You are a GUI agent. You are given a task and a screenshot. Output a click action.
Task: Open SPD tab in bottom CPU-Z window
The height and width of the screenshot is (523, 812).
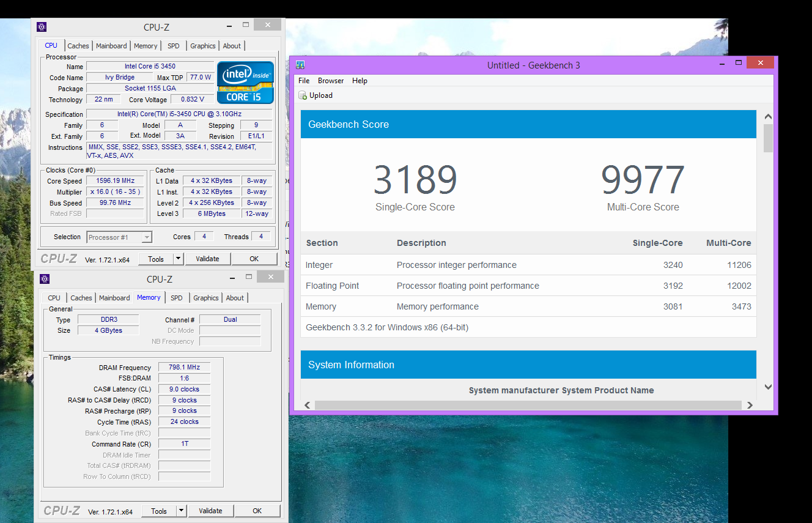(x=177, y=298)
